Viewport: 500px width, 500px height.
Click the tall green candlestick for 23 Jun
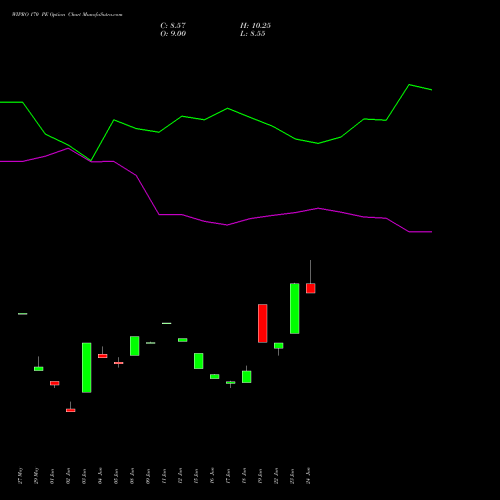click(295, 308)
